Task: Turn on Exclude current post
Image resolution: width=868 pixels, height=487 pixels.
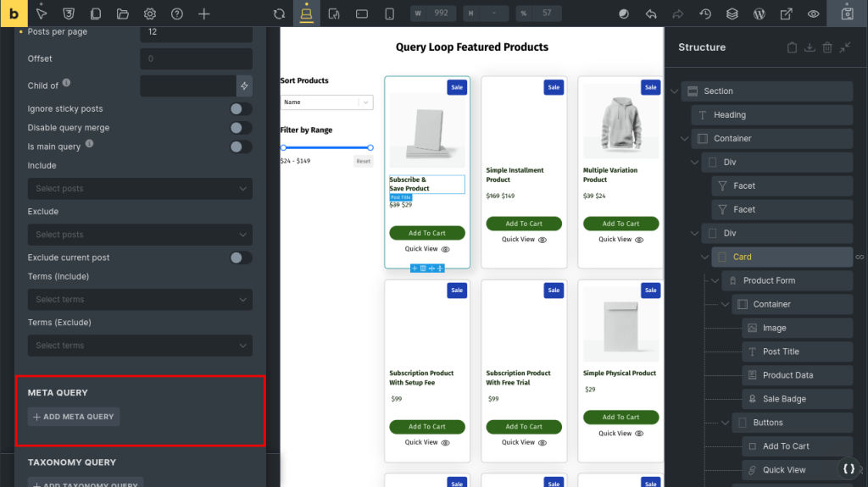Action: [240, 257]
